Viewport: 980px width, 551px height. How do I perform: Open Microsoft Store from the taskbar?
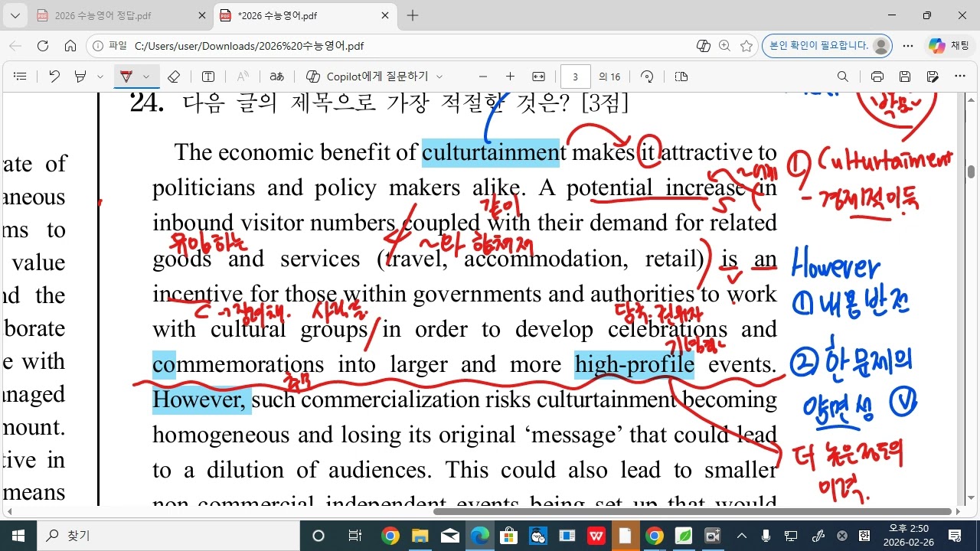click(x=508, y=536)
